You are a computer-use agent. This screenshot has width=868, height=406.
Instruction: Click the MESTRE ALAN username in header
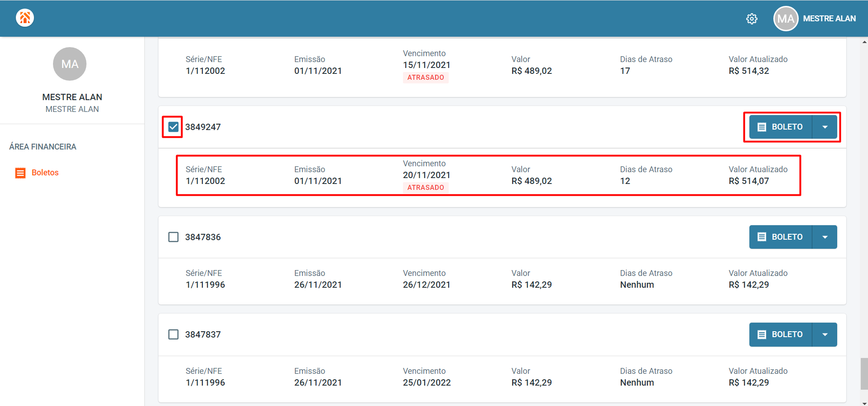pyautogui.click(x=829, y=19)
